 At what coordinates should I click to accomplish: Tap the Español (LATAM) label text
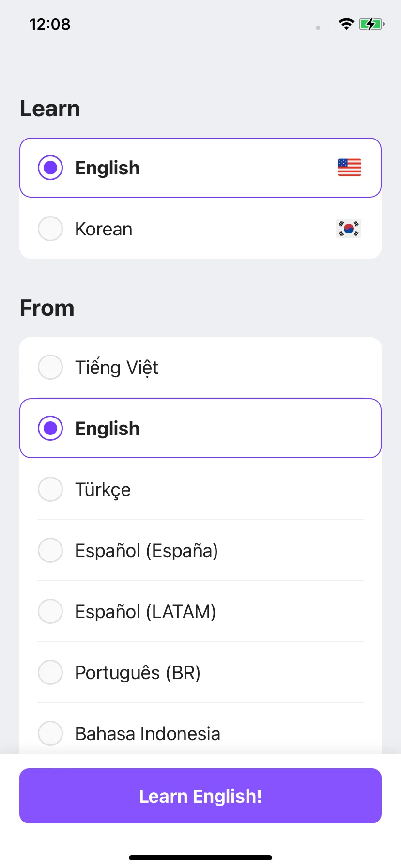[145, 612]
